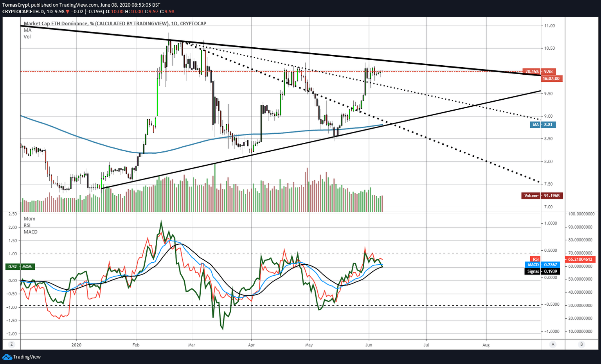Select the Mom indicator legend label
601x364 pixels.
(29, 219)
